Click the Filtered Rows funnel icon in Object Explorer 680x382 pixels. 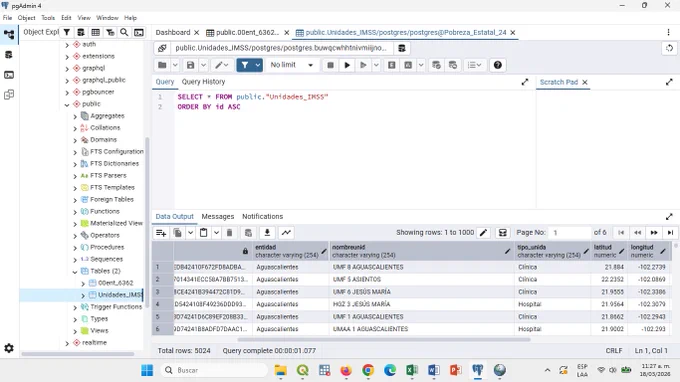[x=110, y=33]
